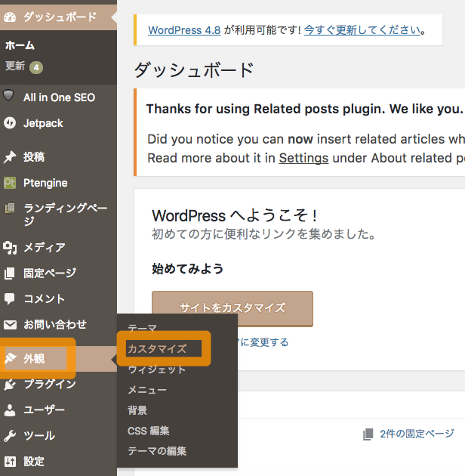The image size is (465, 476).
Task: Go to ホーム in the sidebar
Action: click(x=20, y=45)
